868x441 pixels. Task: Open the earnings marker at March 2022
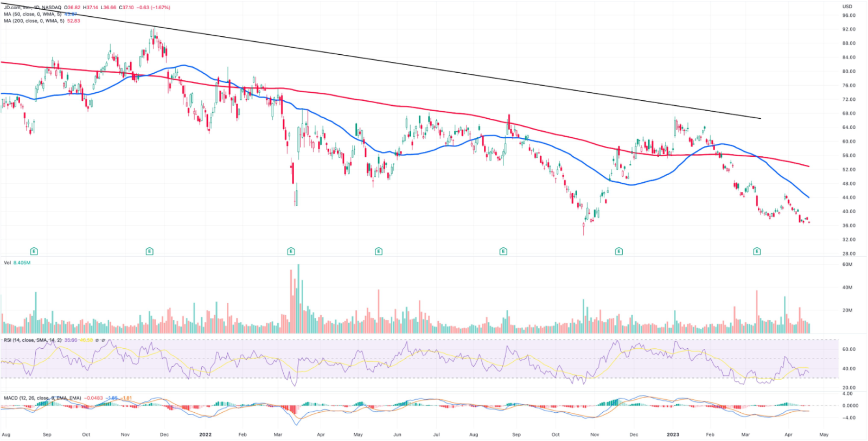click(x=291, y=251)
